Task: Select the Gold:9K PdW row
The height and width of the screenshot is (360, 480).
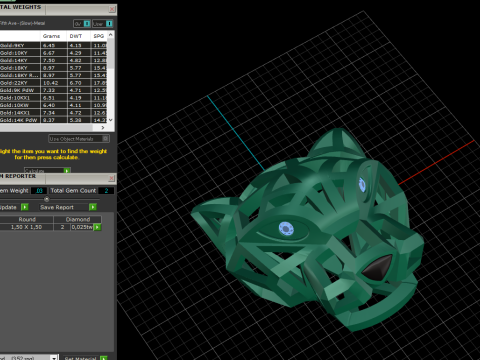Action: pos(53,90)
